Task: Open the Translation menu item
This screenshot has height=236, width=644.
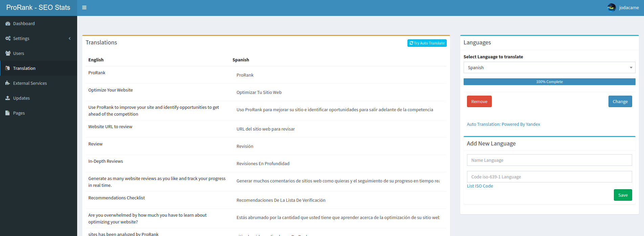Action: [x=39, y=68]
